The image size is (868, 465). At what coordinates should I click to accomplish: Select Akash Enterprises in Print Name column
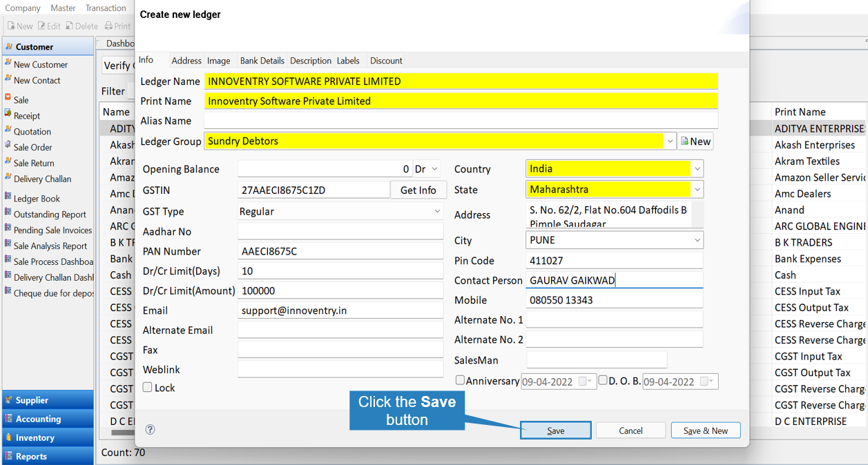coord(815,145)
